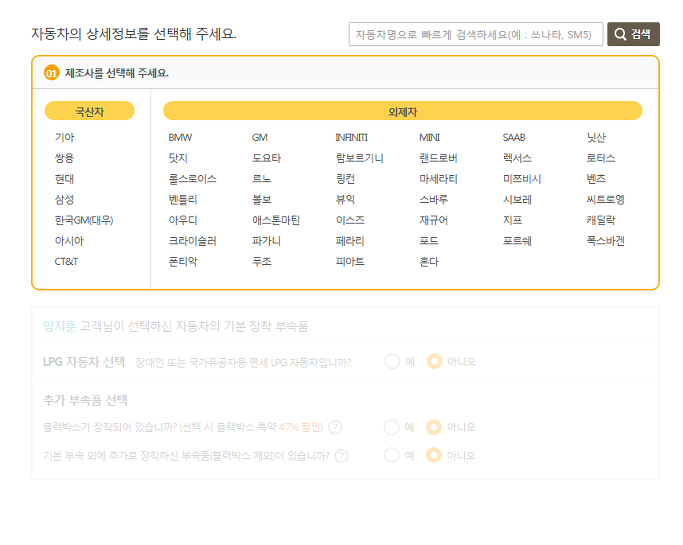Select 폭스바겐 manufacturer
This screenshot has width=683, height=545.
(606, 241)
